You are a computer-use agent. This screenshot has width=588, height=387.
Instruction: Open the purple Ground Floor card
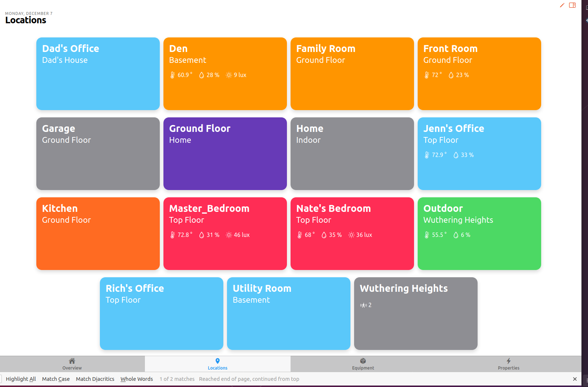225,154
